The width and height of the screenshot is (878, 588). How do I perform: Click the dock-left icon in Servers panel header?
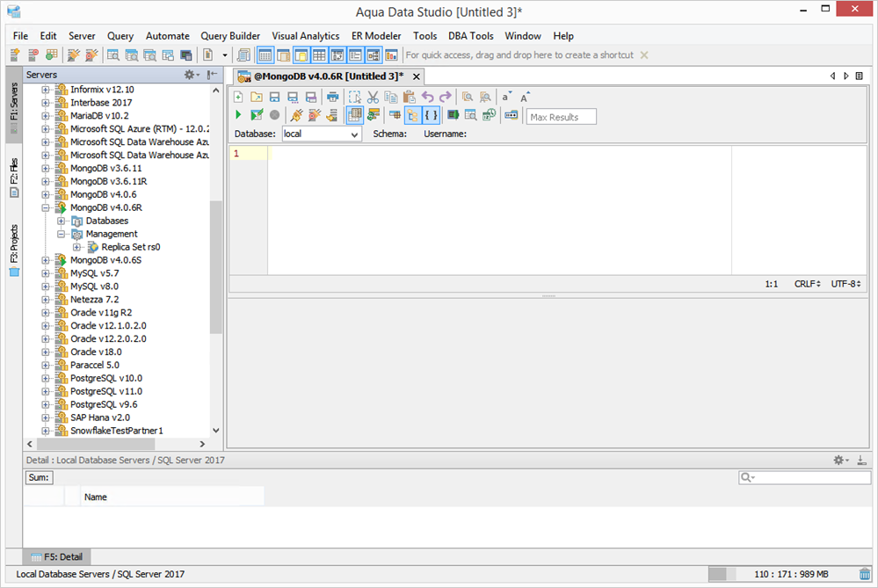point(212,75)
